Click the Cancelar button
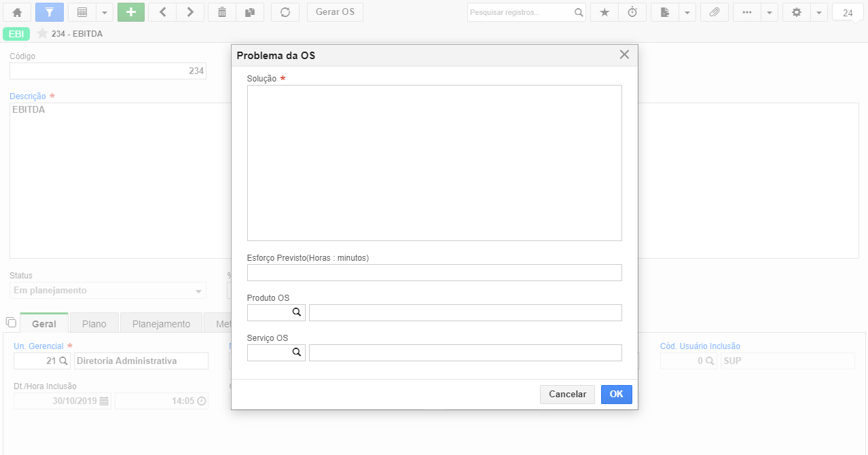 click(x=567, y=395)
